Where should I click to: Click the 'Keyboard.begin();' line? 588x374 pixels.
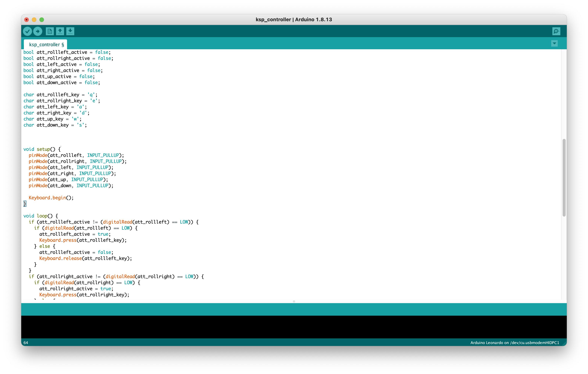(x=51, y=198)
